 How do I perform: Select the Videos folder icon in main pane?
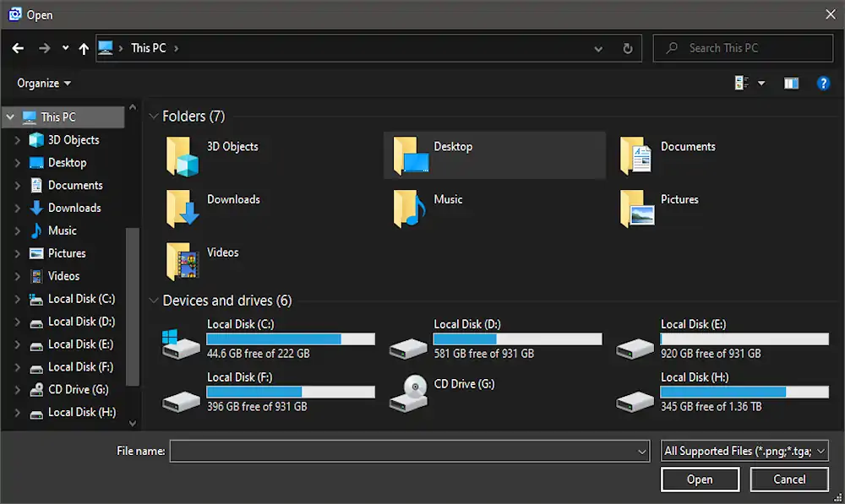click(183, 262)
